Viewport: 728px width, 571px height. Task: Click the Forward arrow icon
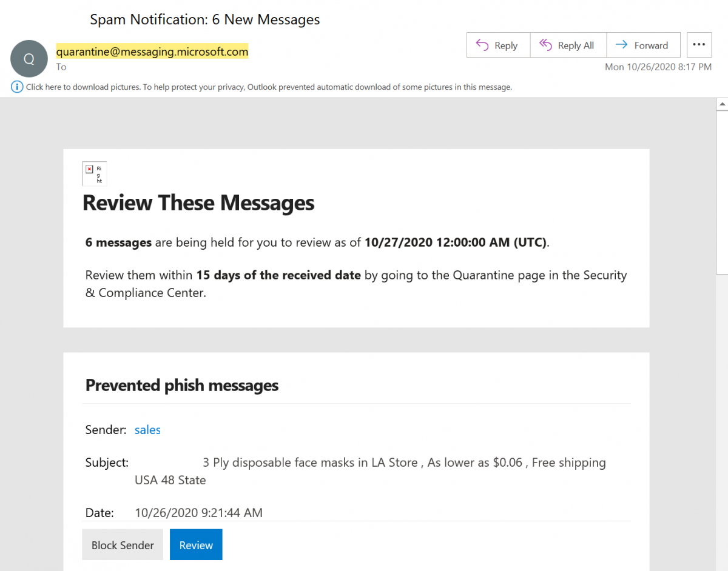point(622,44)
